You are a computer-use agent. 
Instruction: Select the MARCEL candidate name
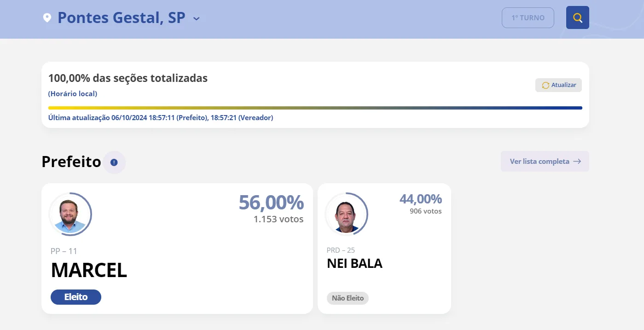coord(89,271)
